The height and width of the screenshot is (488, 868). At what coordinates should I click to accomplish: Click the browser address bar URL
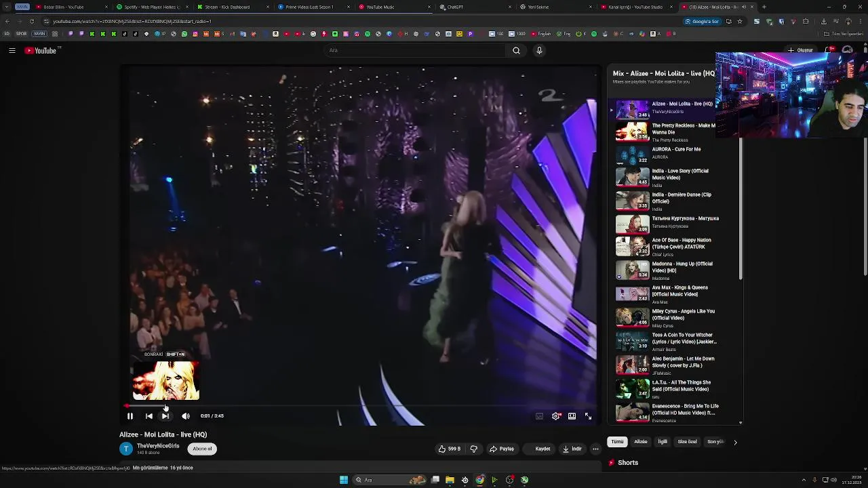point(132,21)
